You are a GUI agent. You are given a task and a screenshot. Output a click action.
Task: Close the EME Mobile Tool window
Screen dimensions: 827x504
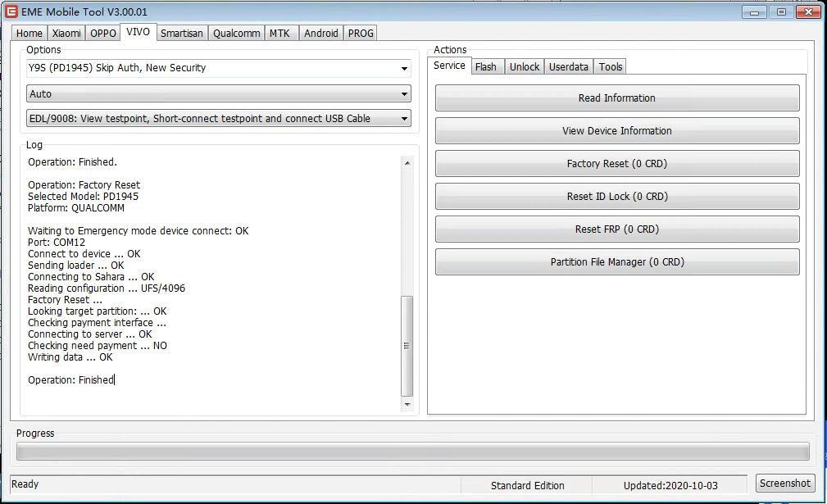coord(808,11)
